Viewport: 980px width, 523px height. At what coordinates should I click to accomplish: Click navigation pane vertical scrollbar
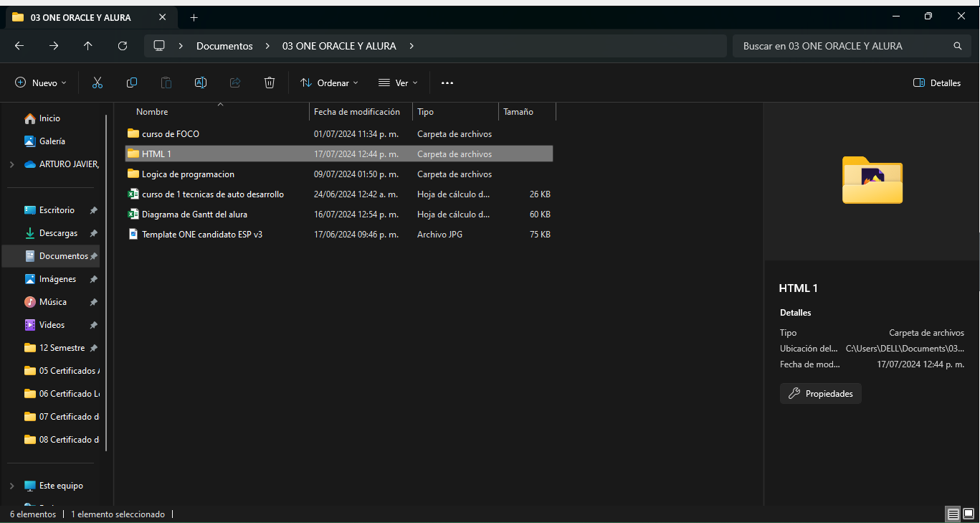pos(106,283)
